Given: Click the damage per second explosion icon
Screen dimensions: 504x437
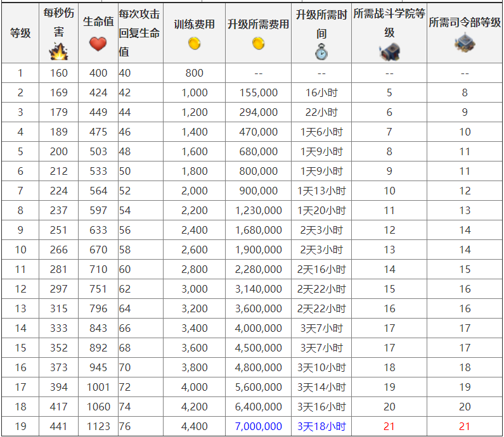Looking at the screenshot, I should click(58, 51).
